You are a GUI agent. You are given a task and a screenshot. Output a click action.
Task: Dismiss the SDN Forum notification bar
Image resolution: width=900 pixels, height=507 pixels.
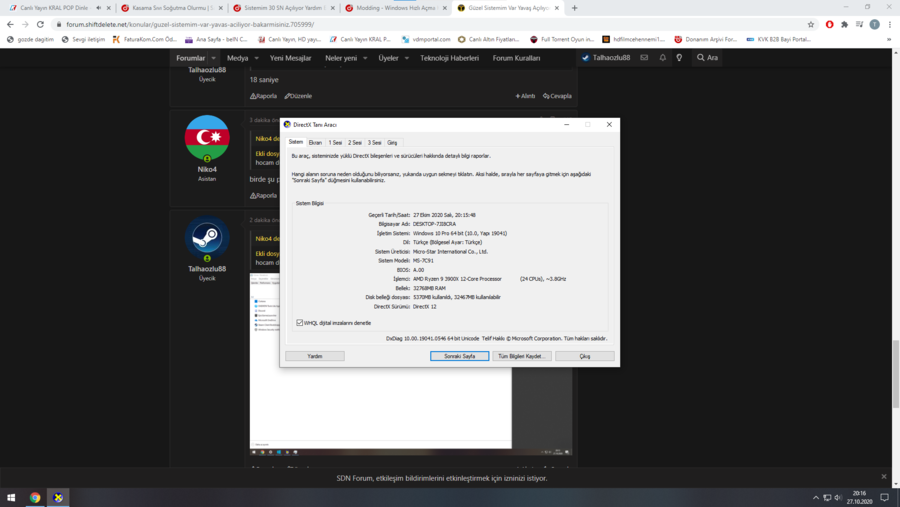884,477
